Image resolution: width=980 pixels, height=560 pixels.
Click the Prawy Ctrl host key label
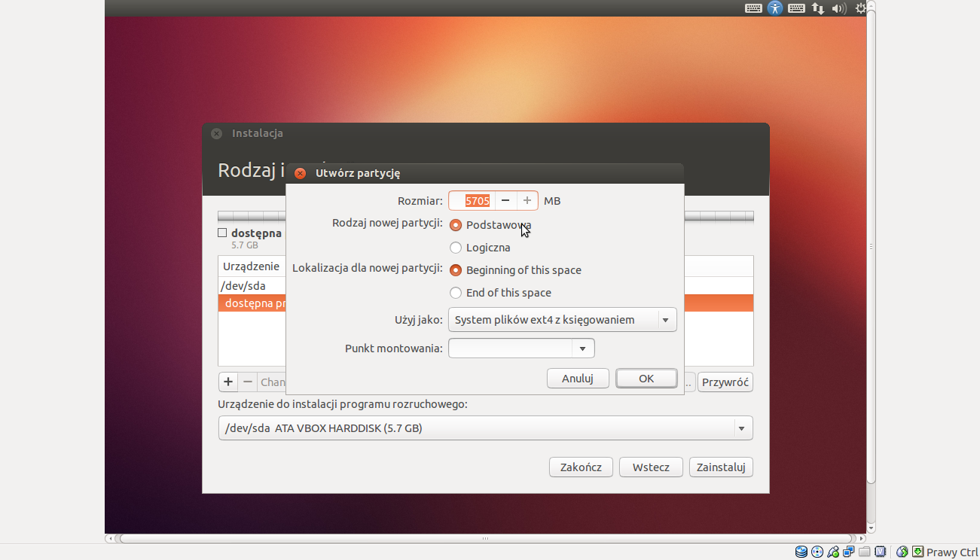point(952,552)
